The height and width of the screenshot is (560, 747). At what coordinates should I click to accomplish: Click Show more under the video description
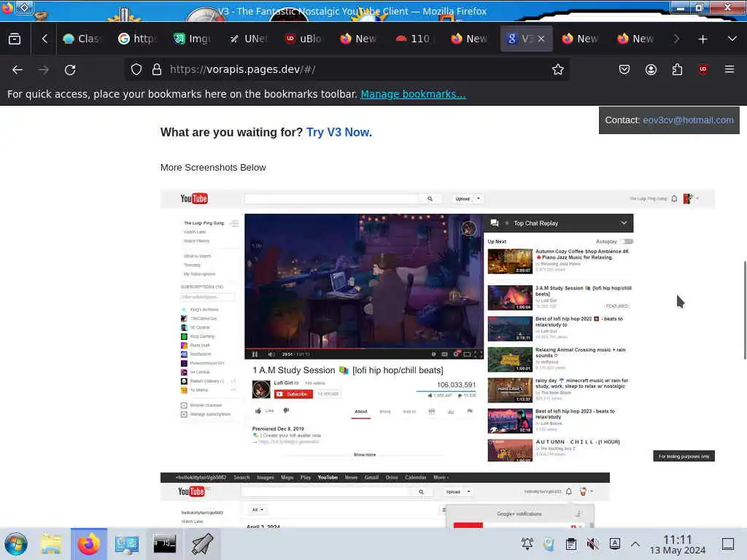(x=365, y=455)
